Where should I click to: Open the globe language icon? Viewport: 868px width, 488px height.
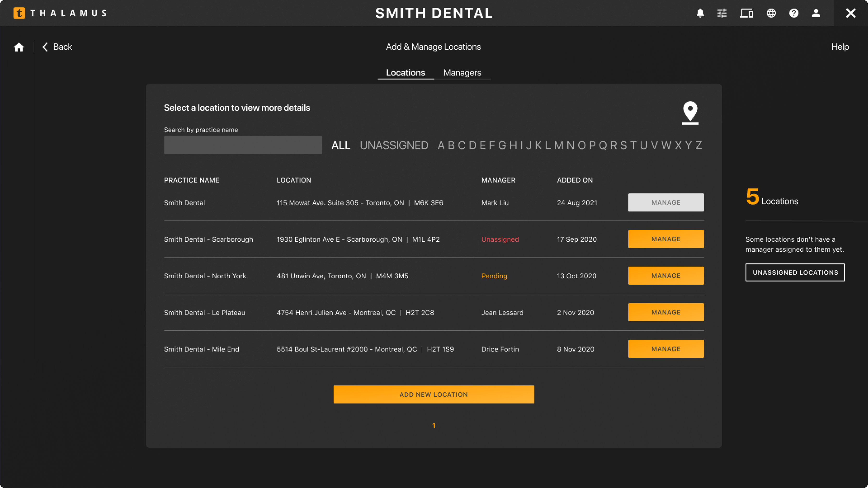[771, 13]
